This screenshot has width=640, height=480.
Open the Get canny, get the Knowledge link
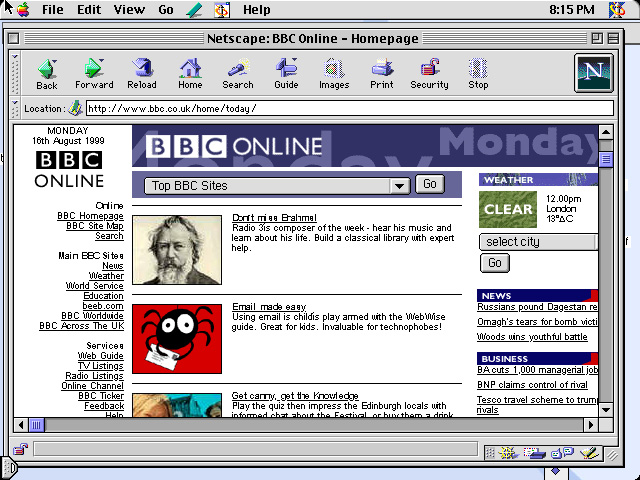295,396
